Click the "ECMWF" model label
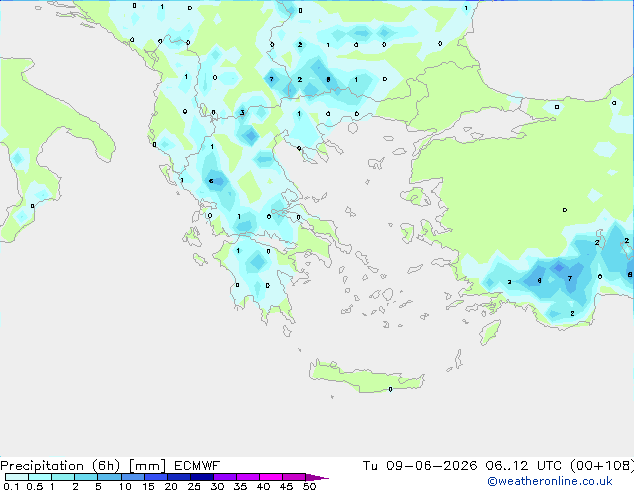 (x=197, y=466)
